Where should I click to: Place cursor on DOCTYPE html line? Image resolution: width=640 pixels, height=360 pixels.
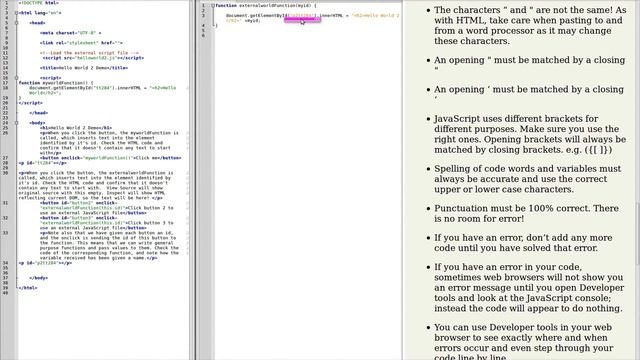[x=38, y=3]
